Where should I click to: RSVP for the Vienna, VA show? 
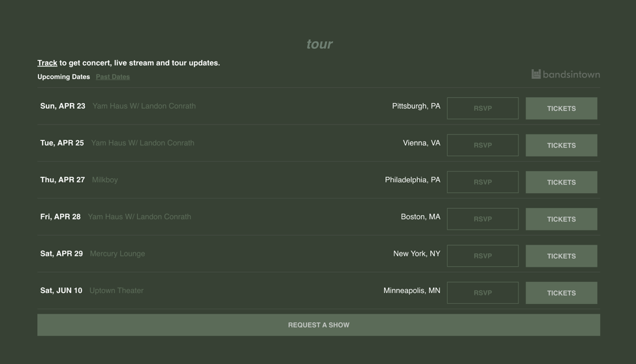coord(483,145)
